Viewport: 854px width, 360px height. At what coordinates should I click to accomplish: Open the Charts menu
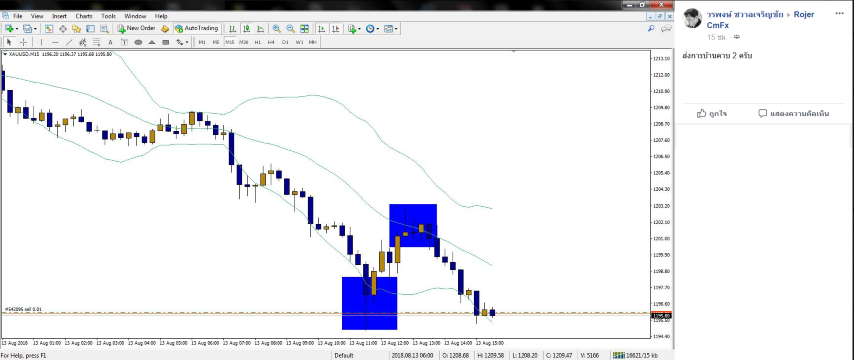point(84,16)
